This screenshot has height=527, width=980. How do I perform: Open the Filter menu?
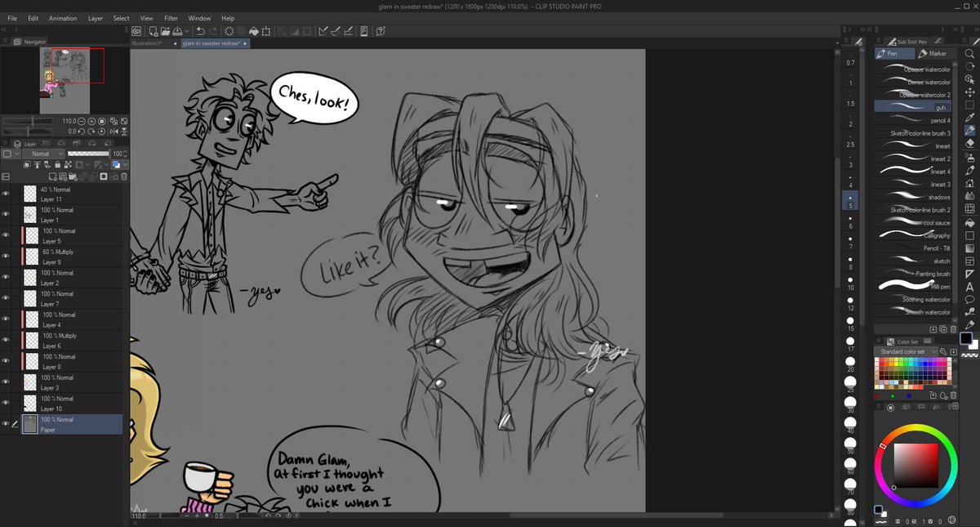(x=171, y=18)
